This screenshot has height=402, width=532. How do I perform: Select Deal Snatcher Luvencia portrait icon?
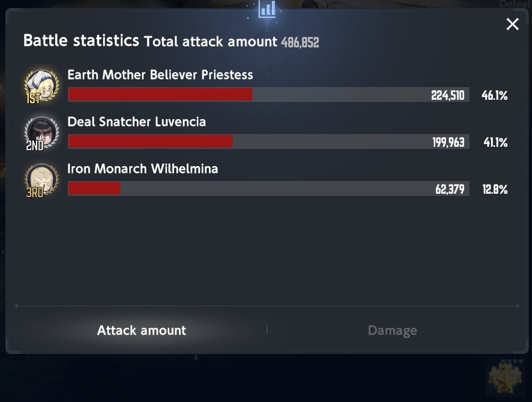41,133
